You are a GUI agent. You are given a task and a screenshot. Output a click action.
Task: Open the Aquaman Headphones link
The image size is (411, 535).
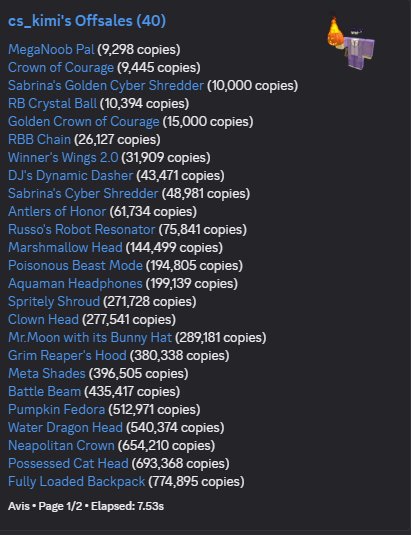[x=75, y=284]
